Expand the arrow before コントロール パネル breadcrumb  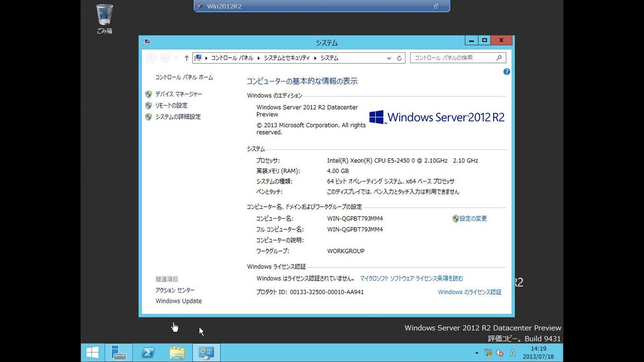pyautogui.click(x=206, y=58)
